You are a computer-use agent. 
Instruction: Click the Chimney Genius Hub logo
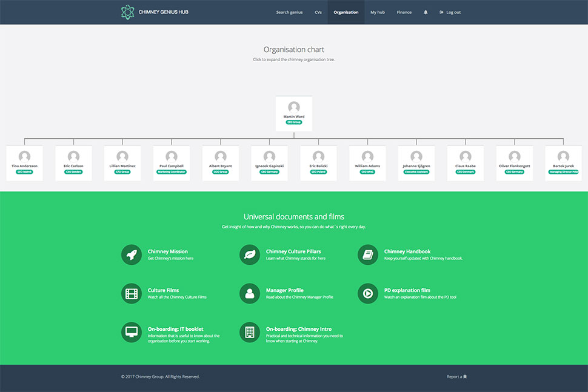coord(155,12)
